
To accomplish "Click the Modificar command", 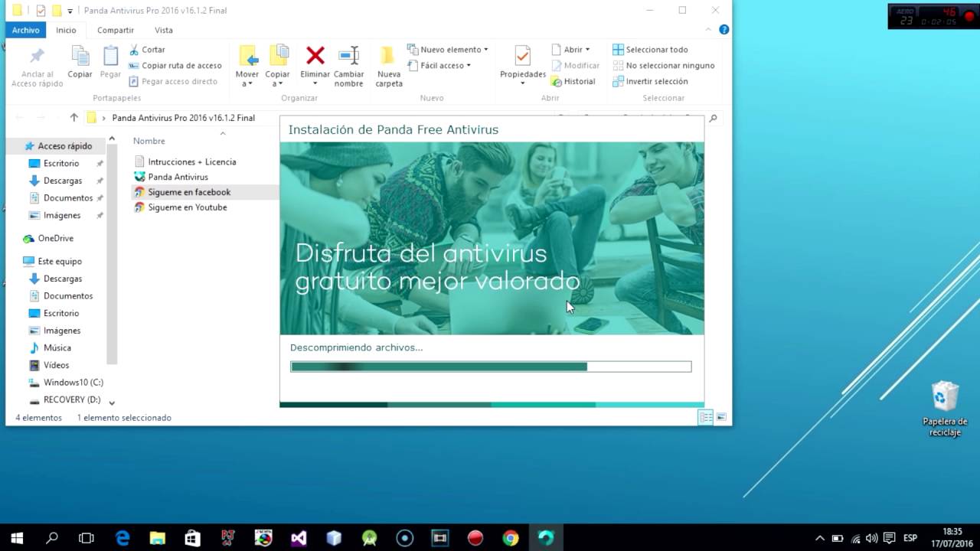I will click(x=576, y=66).
